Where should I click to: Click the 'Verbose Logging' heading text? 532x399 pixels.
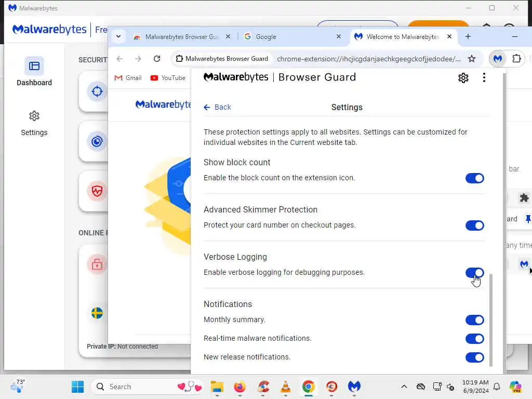pos(235,257)
